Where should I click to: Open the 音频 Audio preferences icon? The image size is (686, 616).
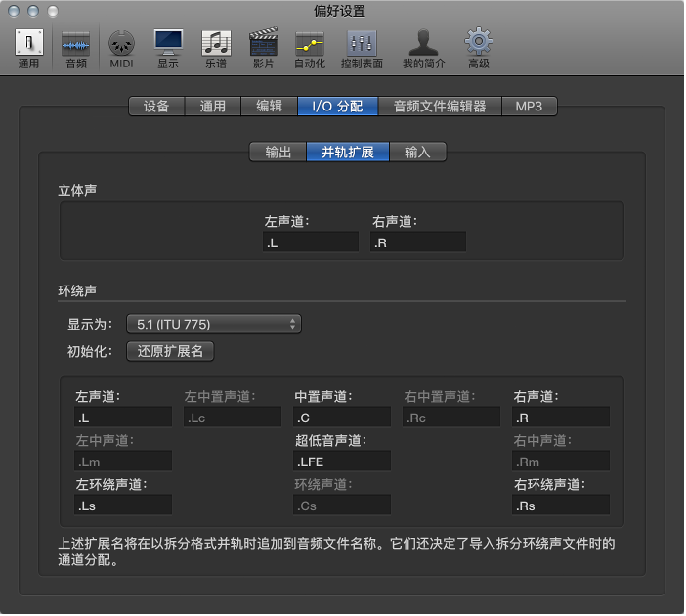[x=76, y=49]
